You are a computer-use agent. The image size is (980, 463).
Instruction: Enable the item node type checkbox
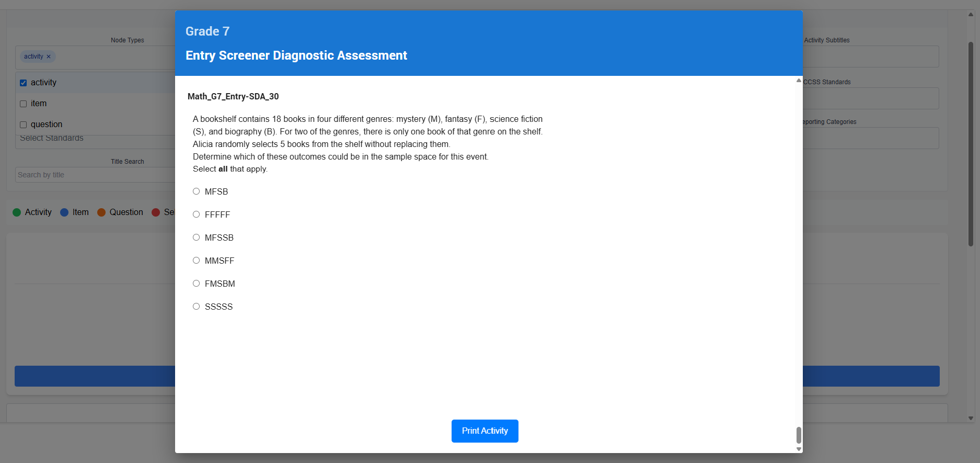pyautogui.click(x=24, y=104)
